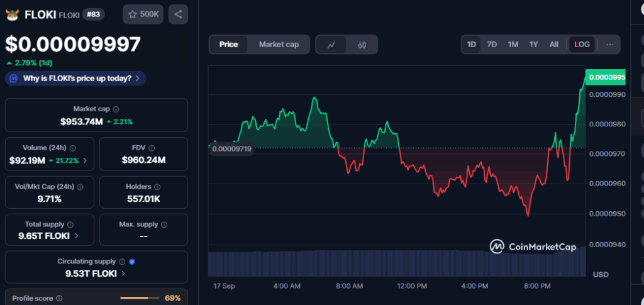This screenshot has height=305, width=644.
Task: Click the 500K star watchlist button
Action: point(142,14)
